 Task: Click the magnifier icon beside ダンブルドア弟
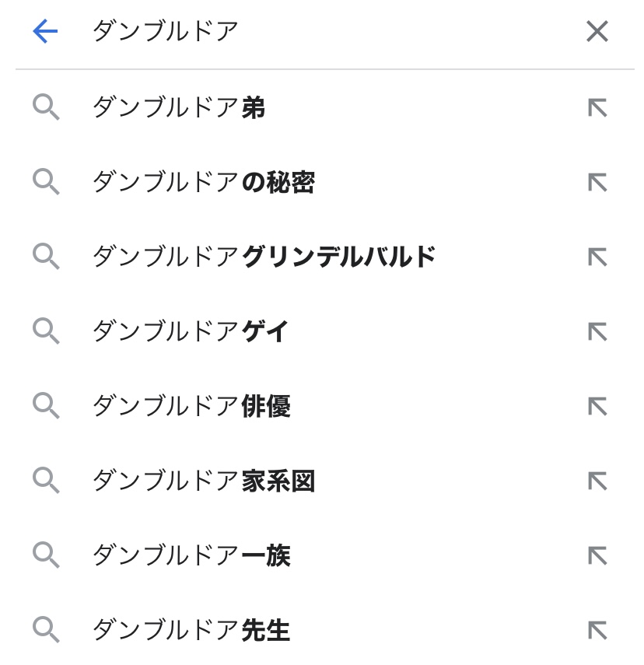pyautogui.click(x=46, y=107)
